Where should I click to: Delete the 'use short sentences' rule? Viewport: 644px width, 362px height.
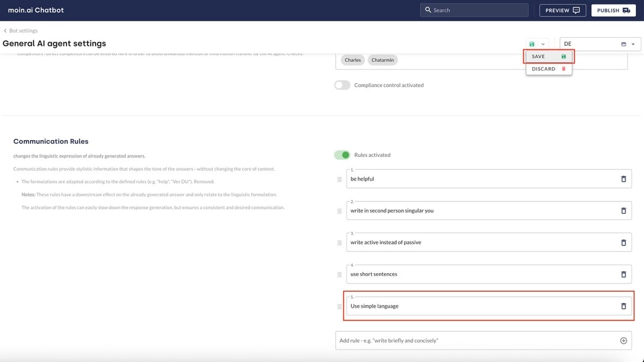coord(623,274)
